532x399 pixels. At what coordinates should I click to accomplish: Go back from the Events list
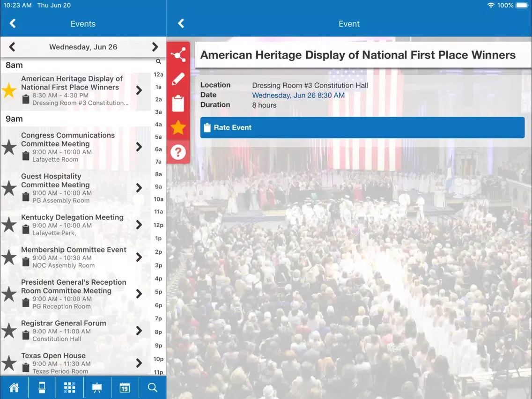click(x=13, y=23)
